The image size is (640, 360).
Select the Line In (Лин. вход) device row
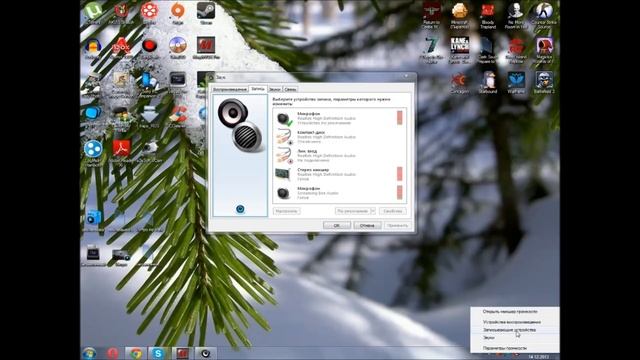click(x=339, y=156)
